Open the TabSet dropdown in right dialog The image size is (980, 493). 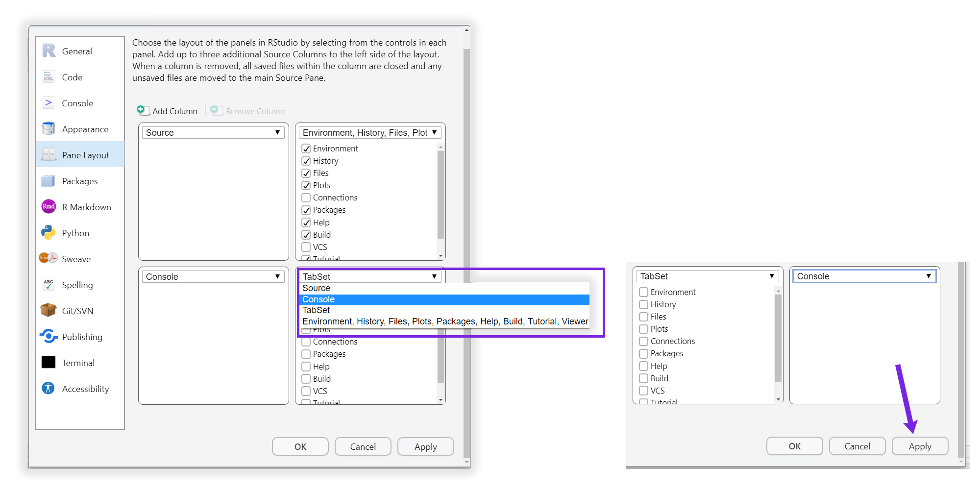[708, 276]
